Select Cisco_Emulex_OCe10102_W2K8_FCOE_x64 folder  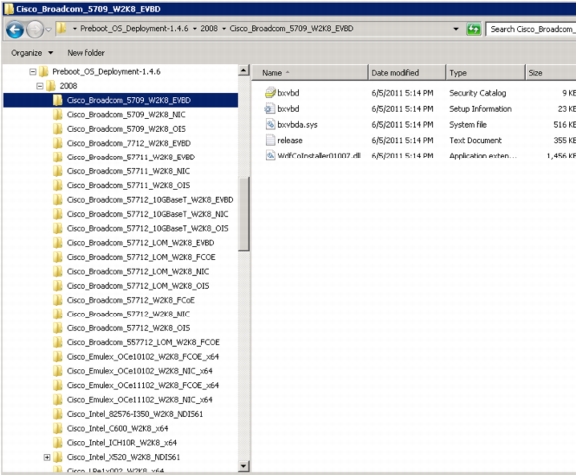(143, 357)
